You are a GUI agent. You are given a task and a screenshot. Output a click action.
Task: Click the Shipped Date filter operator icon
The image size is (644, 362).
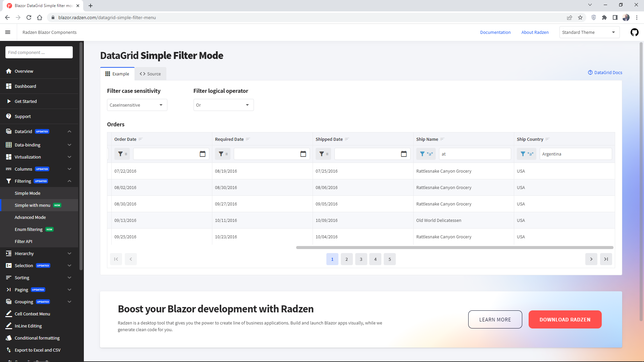coord(323,154)
